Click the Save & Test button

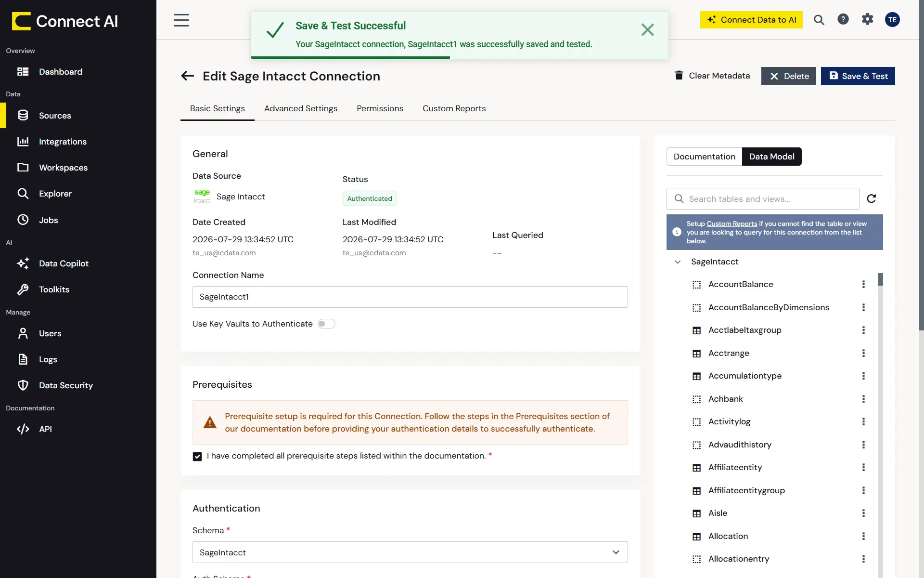tap(858, 76)
